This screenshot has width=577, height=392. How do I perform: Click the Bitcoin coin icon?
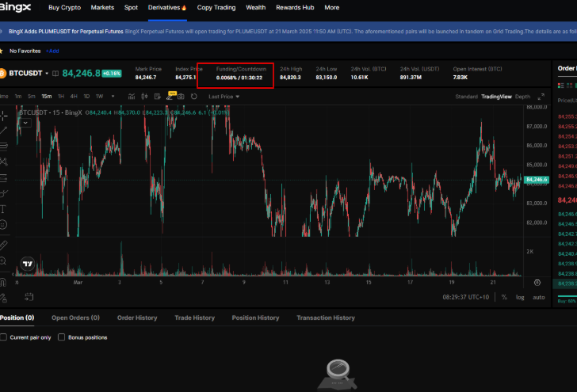pyautogui.click(x=2, y=73)
